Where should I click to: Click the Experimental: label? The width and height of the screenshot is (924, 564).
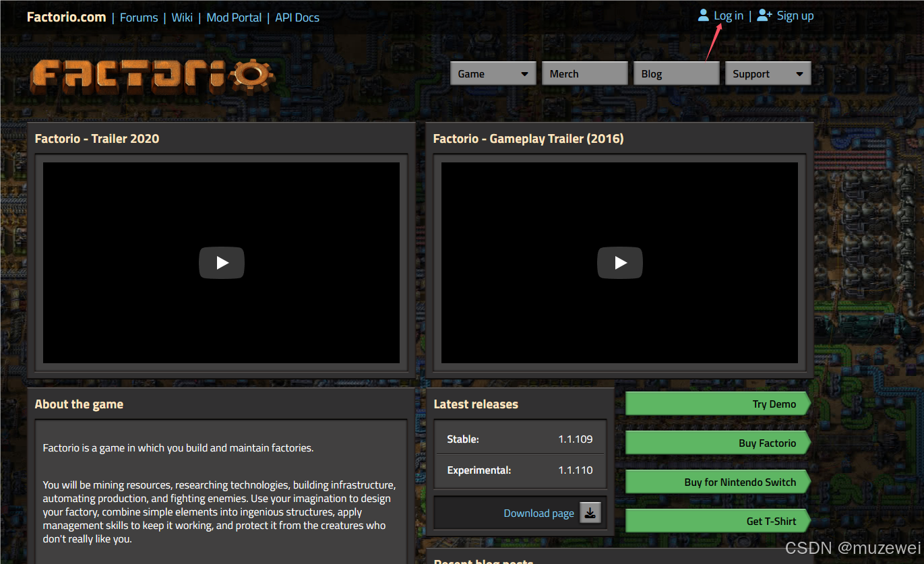tap(479, 470)
